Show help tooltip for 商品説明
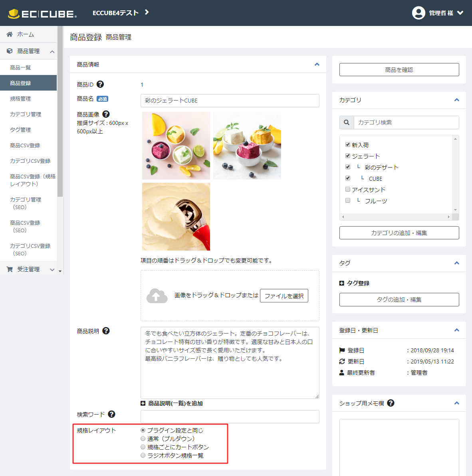 tap(106, 331)
